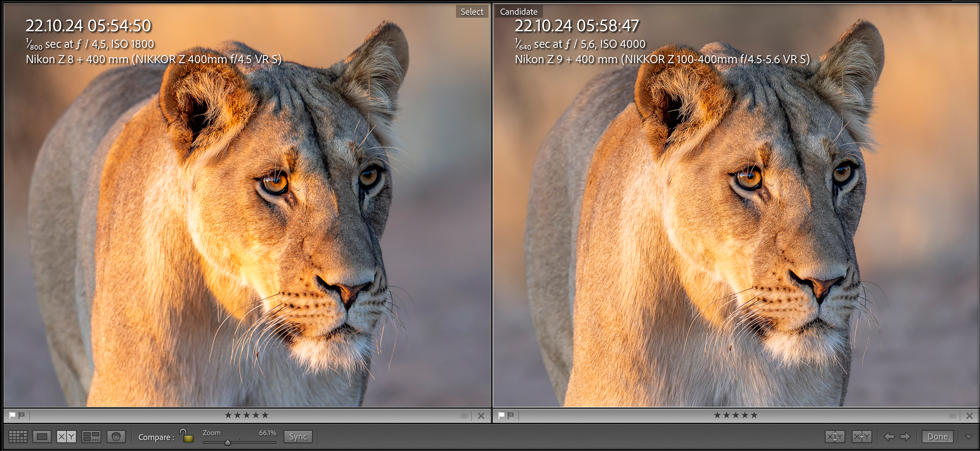Click the Done button
The image size is (980, 451).
tap(937, 437)
